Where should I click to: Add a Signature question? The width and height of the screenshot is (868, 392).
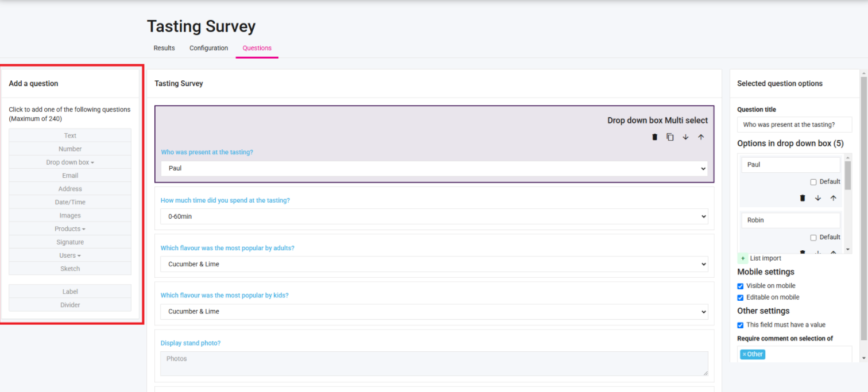70,242
